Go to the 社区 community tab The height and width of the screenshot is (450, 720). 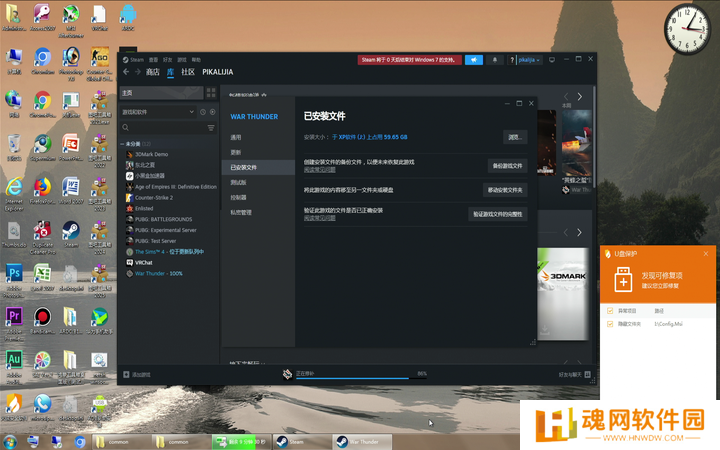[188, 72]
